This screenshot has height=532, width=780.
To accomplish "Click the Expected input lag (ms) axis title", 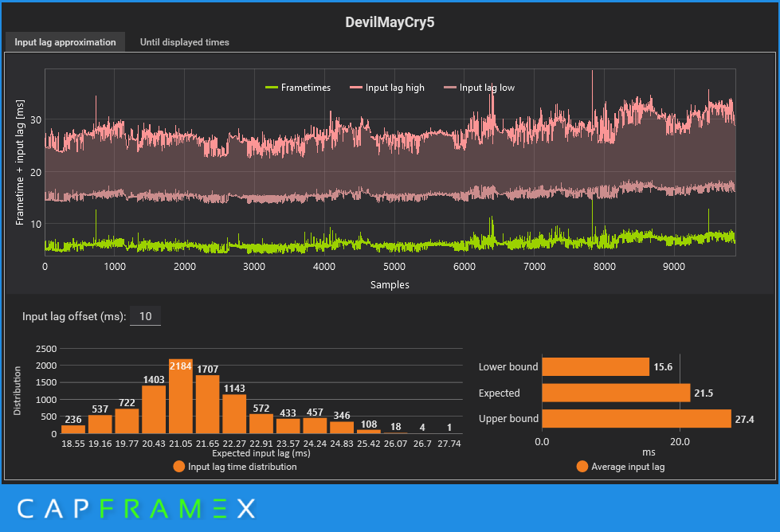I will point(261,453).
